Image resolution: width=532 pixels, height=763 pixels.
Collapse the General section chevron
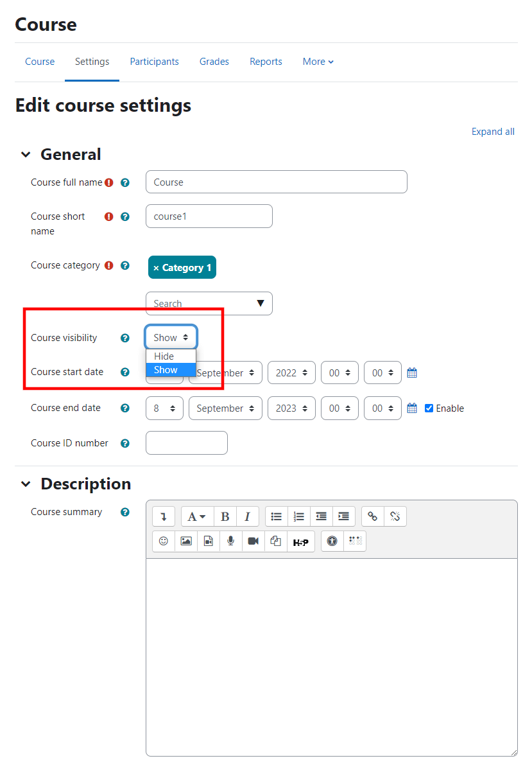pyautogui.click(x=26, y=154)
